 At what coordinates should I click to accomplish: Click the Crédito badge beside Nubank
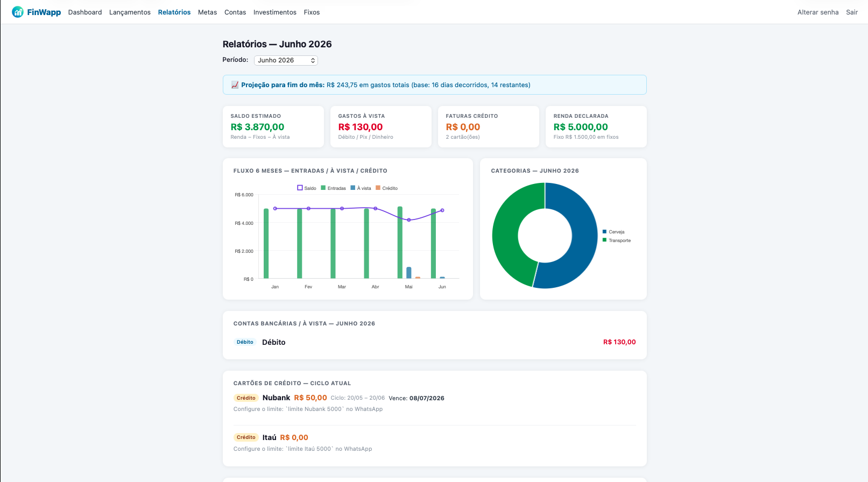(246, 398)
